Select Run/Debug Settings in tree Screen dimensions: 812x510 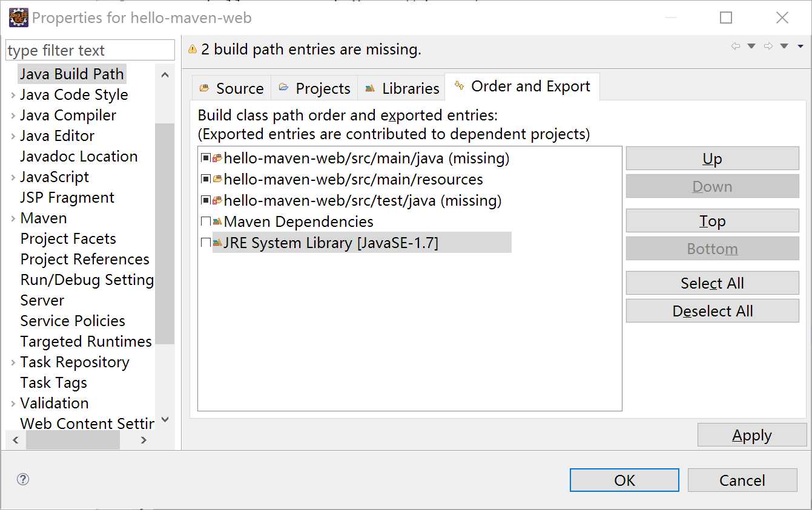(87, 280)
